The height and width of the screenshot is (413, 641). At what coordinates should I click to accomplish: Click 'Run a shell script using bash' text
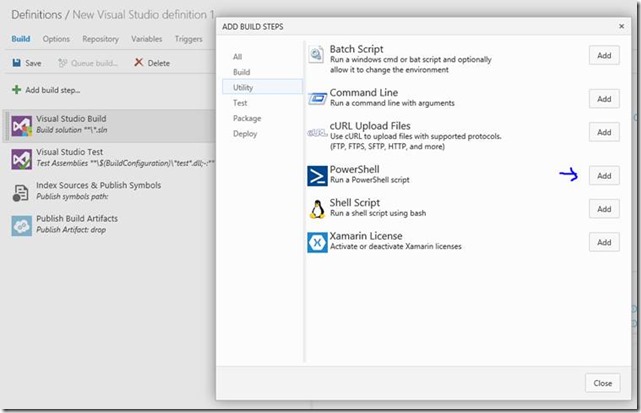point(378,213)
